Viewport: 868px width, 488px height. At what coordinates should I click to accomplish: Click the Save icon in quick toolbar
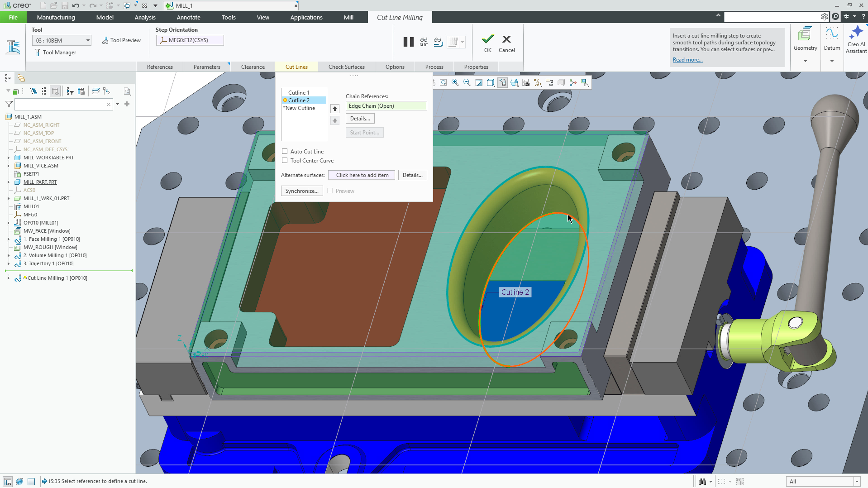click(x=65, y=5)
